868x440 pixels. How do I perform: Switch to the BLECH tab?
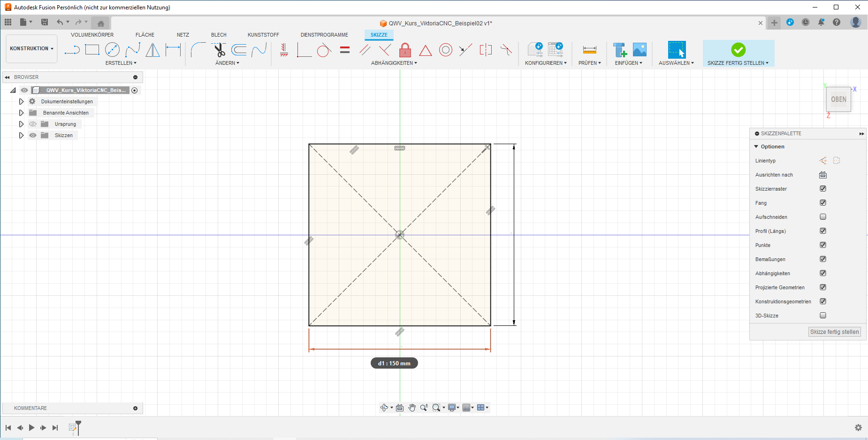(x=219, y=35)
